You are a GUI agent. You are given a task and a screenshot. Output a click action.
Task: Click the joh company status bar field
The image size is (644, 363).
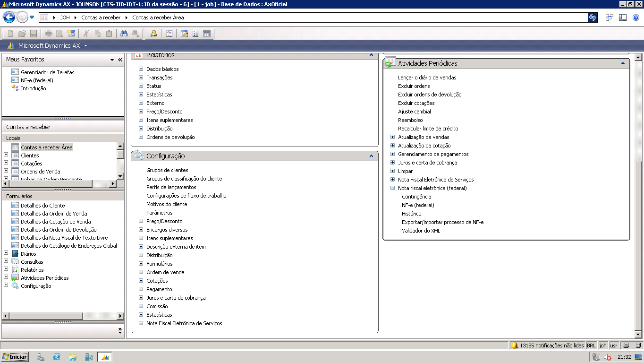click(603, 346)
